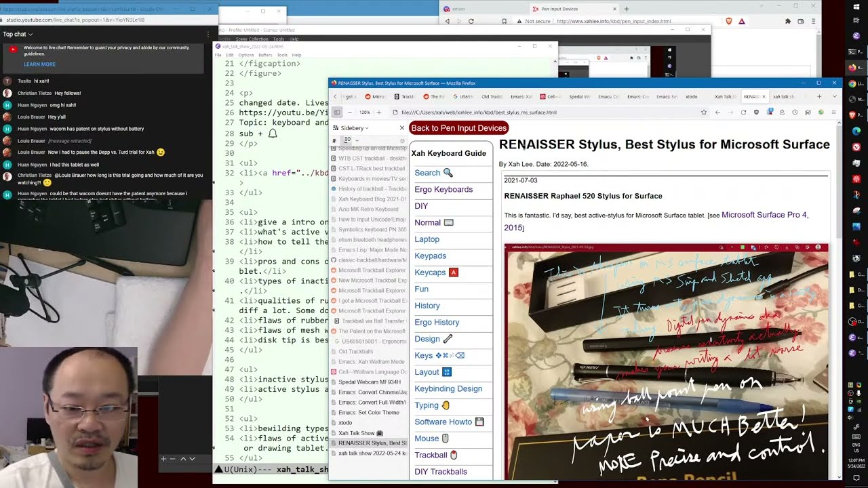Screen dimensions: 868x488
Task: Open the Brave Shields lion icon
Action: click(x=729, y=21)
